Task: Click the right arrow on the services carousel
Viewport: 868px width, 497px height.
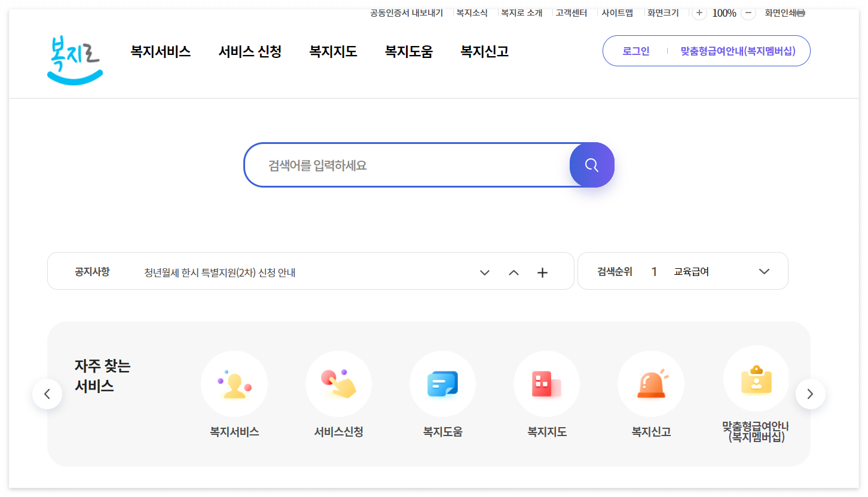Action: tap(811, 394)
